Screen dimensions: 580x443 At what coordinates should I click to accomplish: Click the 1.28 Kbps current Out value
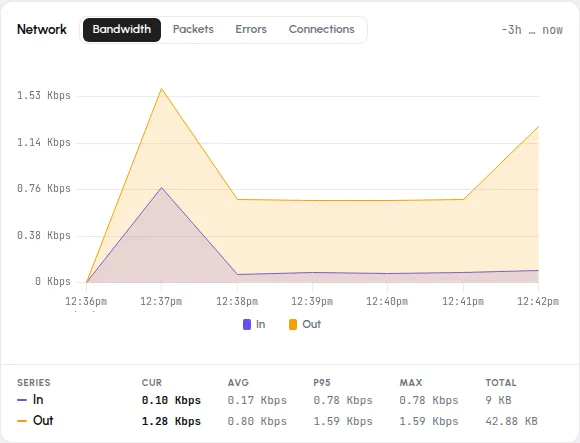coord(171,421)
